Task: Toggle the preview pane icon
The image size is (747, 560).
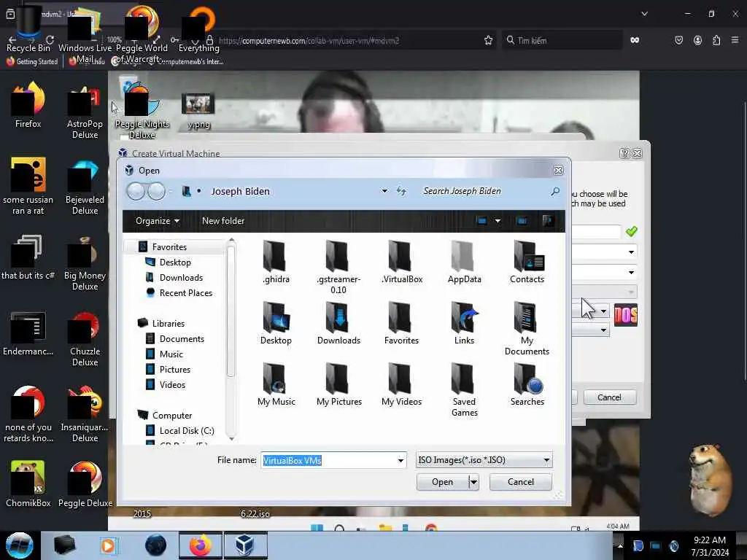Action: click(x=522, y=221)
